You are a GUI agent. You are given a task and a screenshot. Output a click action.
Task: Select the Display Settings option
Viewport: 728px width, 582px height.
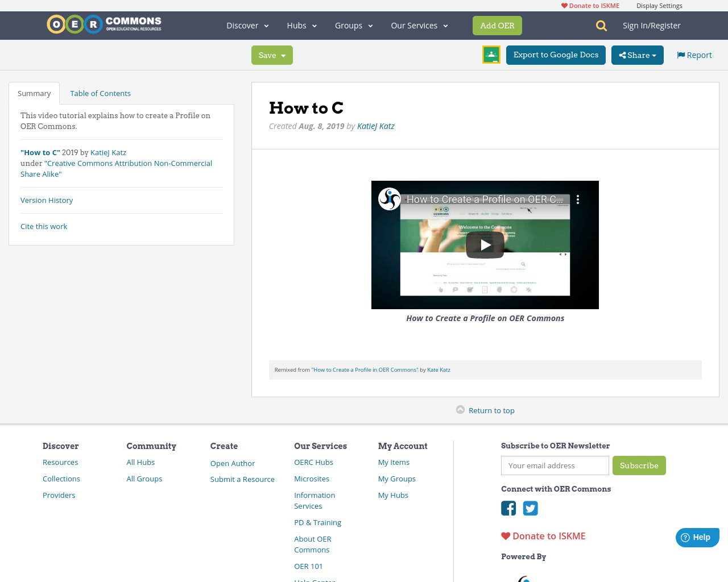tap(659, 5)
